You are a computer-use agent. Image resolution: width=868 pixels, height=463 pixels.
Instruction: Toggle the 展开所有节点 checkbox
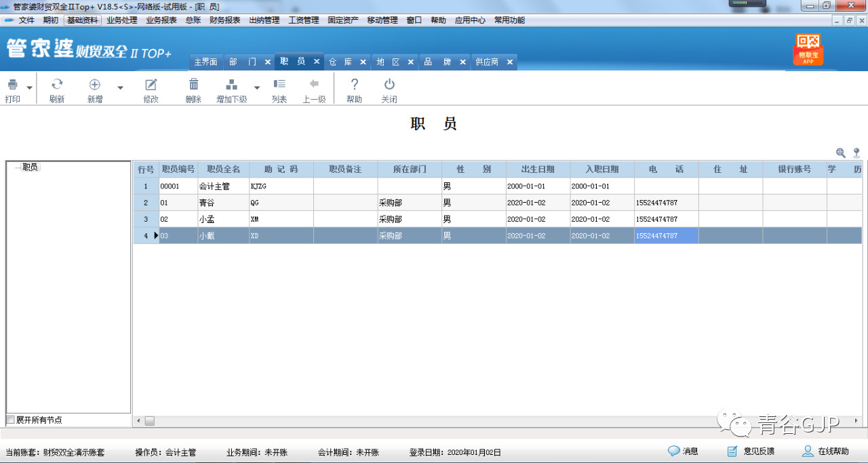pyautogui.click(x=10, y=420)
